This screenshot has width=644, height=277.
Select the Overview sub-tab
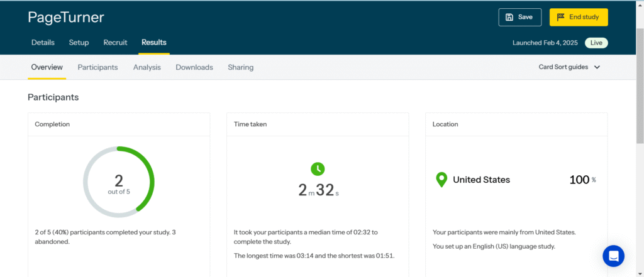click(47, 67)
